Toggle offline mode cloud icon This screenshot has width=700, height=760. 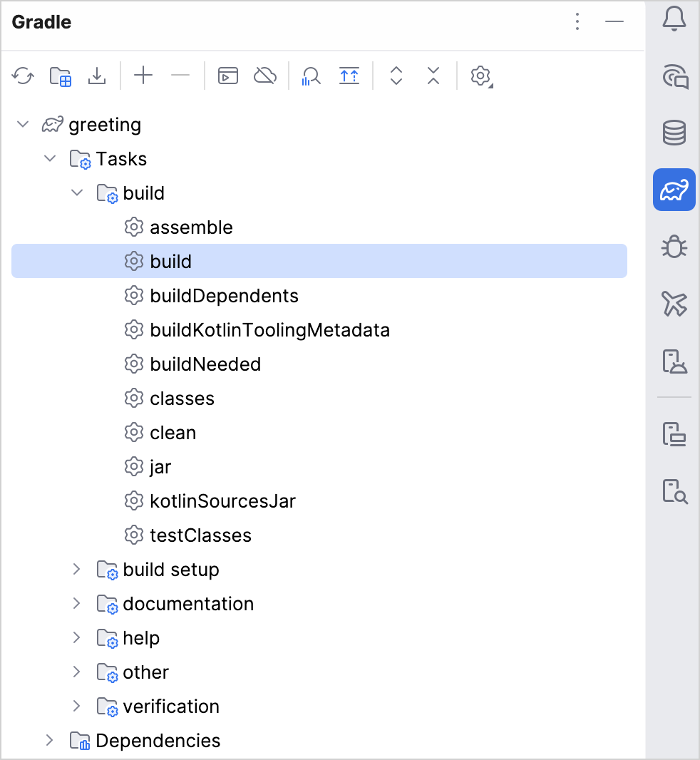pos(265,76)
